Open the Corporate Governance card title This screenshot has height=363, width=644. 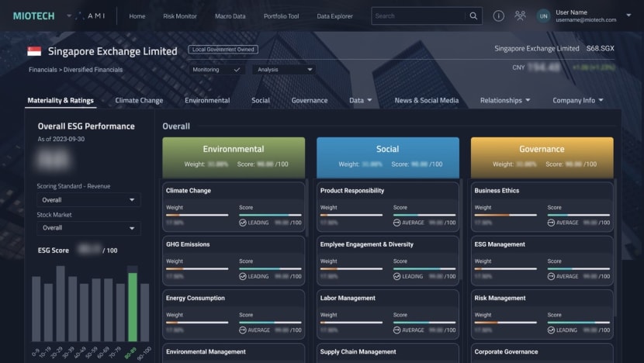point(506,352)
